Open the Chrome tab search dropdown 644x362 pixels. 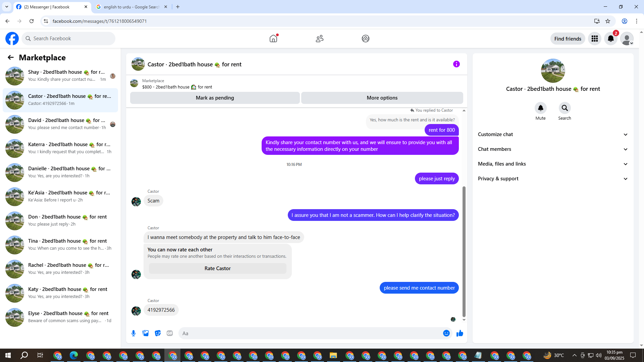7,7
